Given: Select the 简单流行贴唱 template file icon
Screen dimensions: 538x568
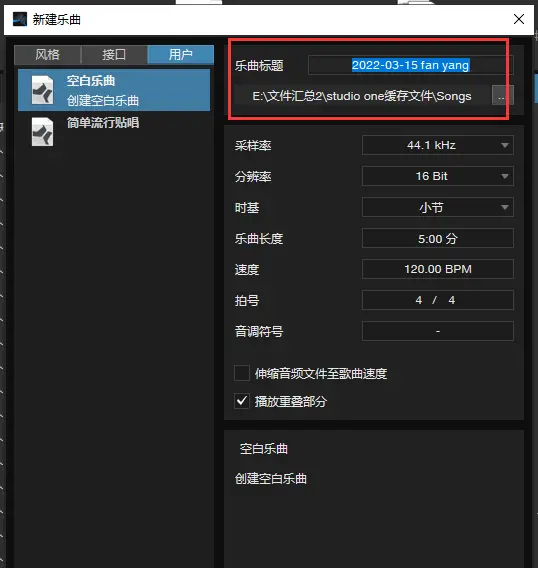Looking at the screenshot, I should click(42, 132).
